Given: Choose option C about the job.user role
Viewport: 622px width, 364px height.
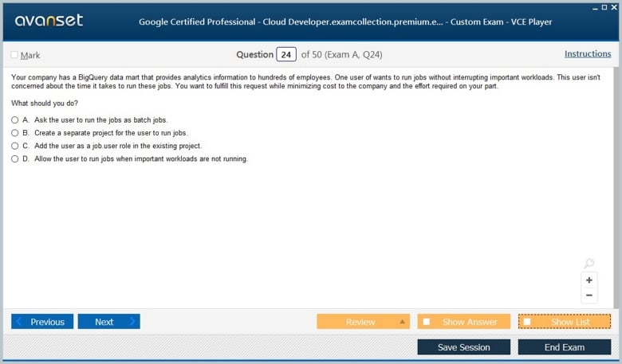Looking at the screenshot, I should point(15,146).
